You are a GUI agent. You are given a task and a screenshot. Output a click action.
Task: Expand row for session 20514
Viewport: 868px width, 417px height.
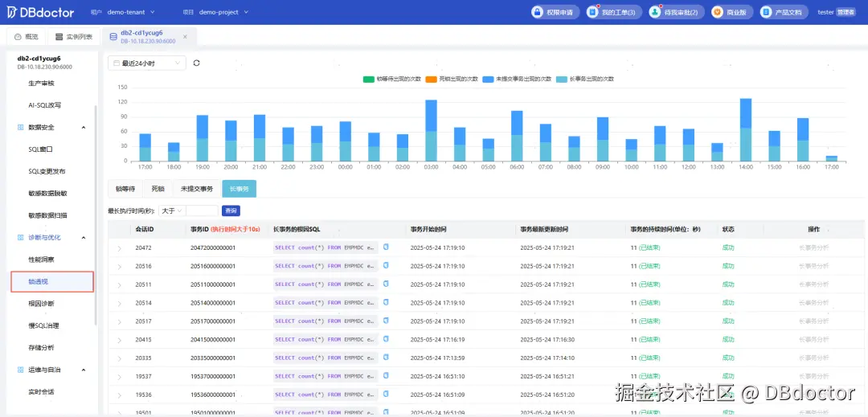coord(119,303)
